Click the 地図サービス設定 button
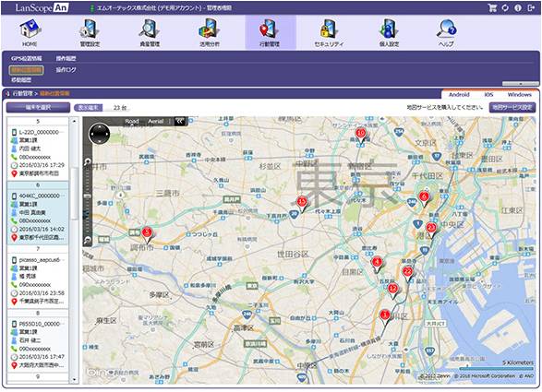 point(512,107)
